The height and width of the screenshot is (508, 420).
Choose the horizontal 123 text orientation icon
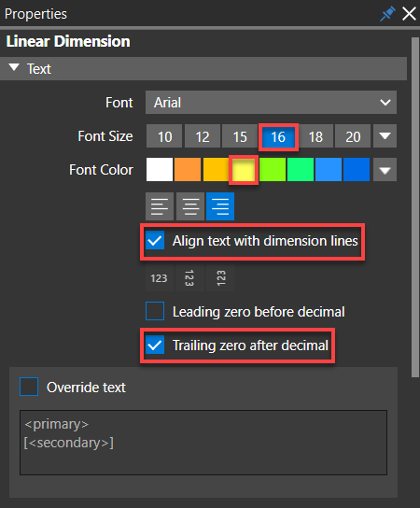(x=159, y=278)
